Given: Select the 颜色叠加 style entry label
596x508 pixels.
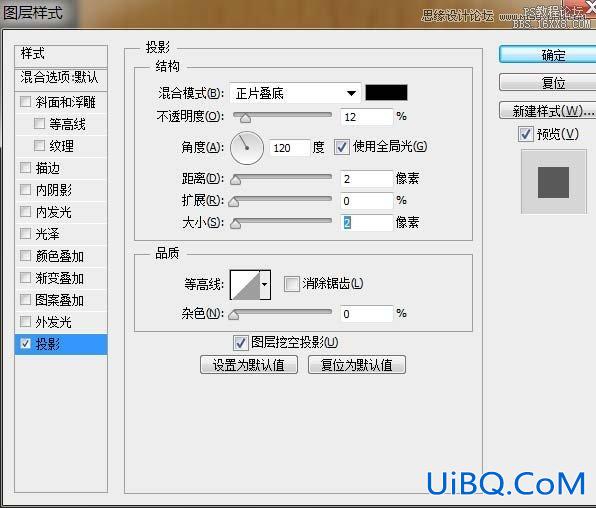Looking at the screenshot, I should [60, 256].
